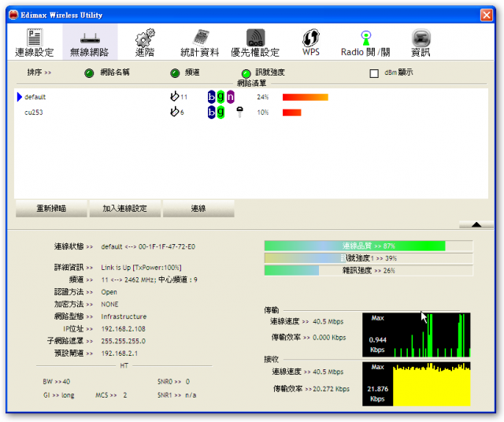Viewport: 504px width, 422px height.
Task: Close the Edimax Wireless Utility window
Action: point(487,15)
